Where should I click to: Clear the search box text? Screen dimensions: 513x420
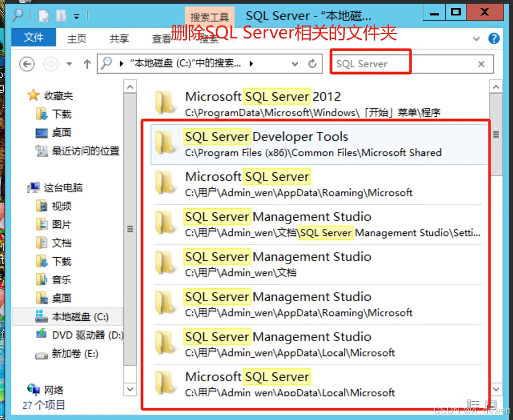(x=481, y=64)
